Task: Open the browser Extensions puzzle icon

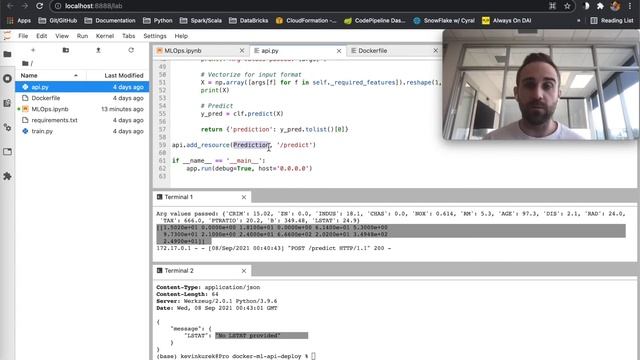Action: tap(600, 6)
